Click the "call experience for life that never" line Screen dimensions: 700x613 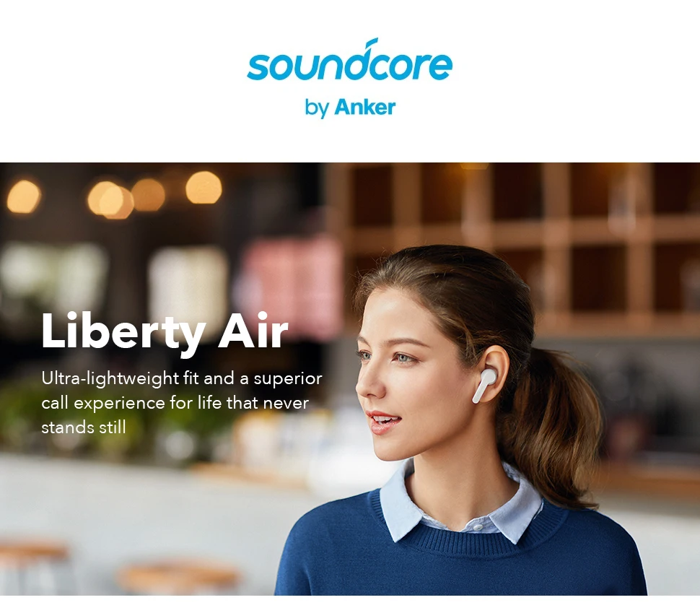click(x=175, y=403)
